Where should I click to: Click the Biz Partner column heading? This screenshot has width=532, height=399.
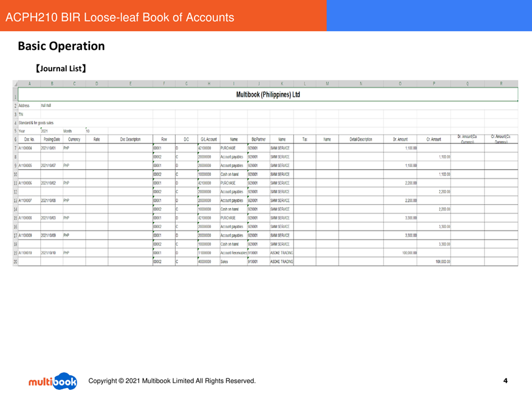coord(258,139)
